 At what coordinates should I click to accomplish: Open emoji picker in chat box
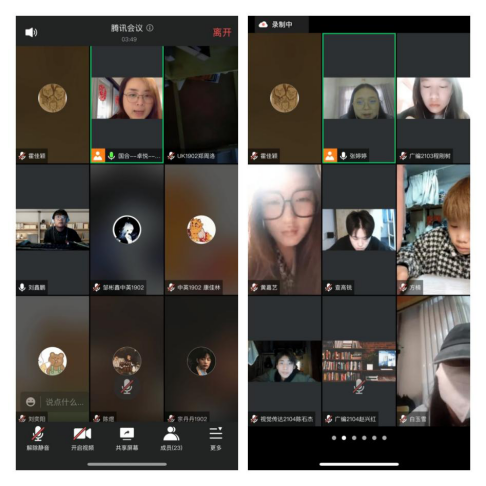(x=30, y=402)
